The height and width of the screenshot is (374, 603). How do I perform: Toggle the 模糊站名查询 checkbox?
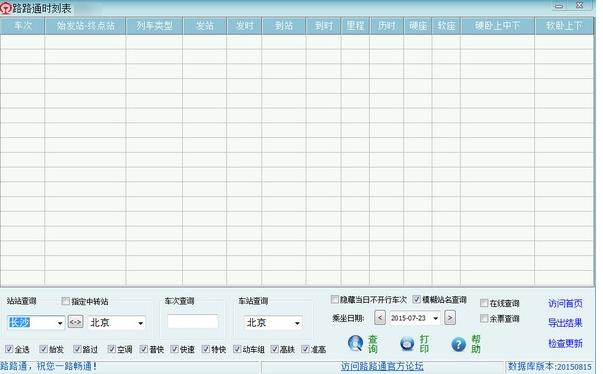pos(416,299)
